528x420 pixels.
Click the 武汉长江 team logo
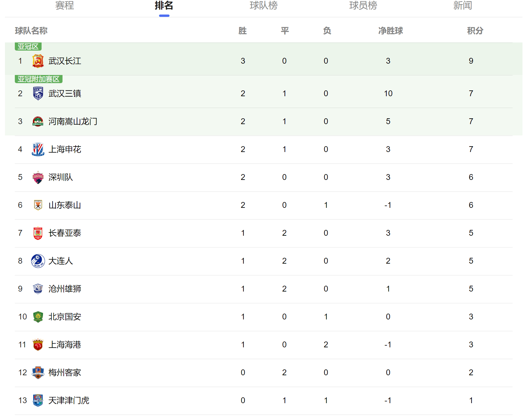click(38, 61)
